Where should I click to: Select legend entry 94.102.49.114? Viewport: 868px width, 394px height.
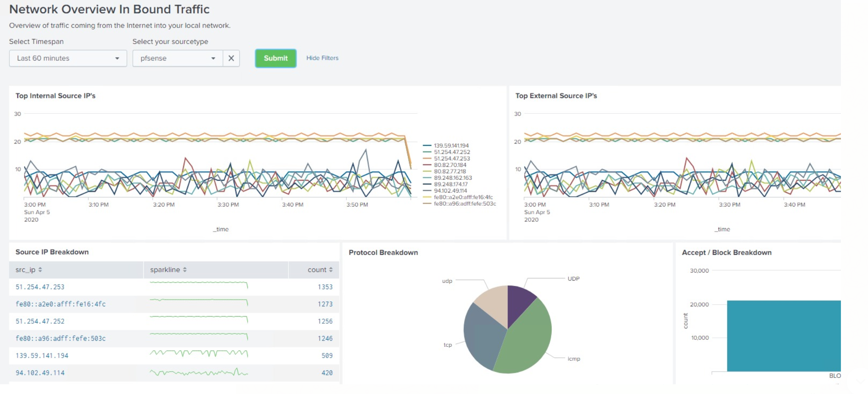click(445, 191)
